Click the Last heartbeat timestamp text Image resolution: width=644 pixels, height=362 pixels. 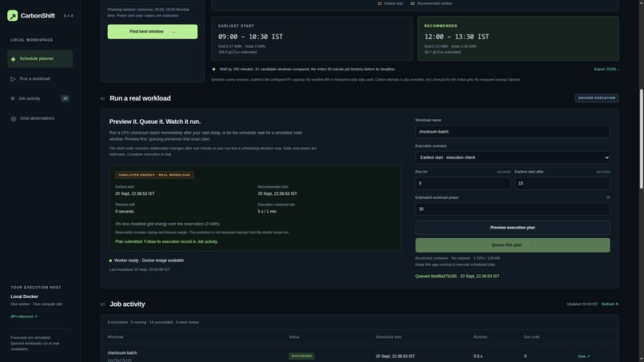coord(139,269)
